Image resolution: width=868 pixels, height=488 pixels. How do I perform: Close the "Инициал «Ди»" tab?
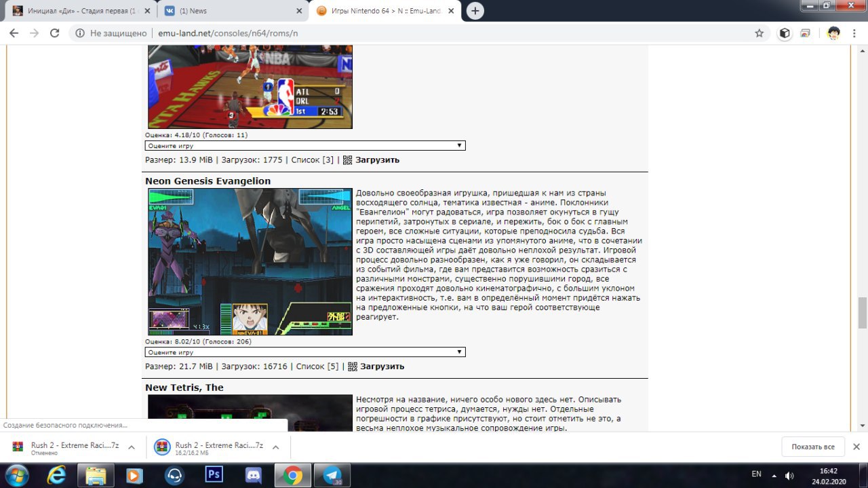[x=146, y=11]
